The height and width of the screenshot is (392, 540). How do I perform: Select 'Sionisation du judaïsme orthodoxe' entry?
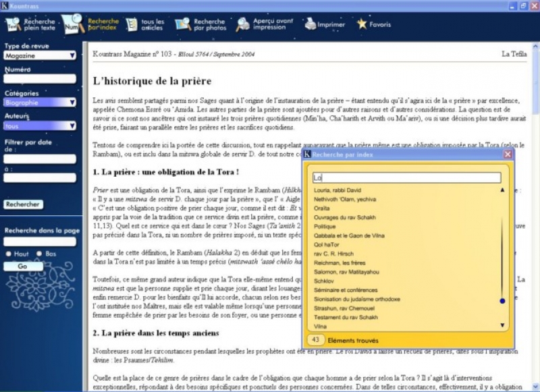coord(357,299)
